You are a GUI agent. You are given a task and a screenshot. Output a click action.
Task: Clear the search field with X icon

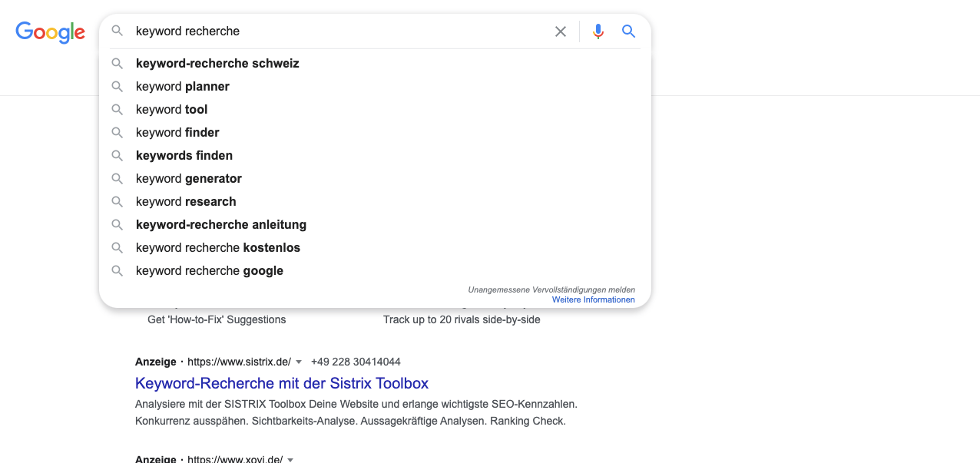pos(561,31)
